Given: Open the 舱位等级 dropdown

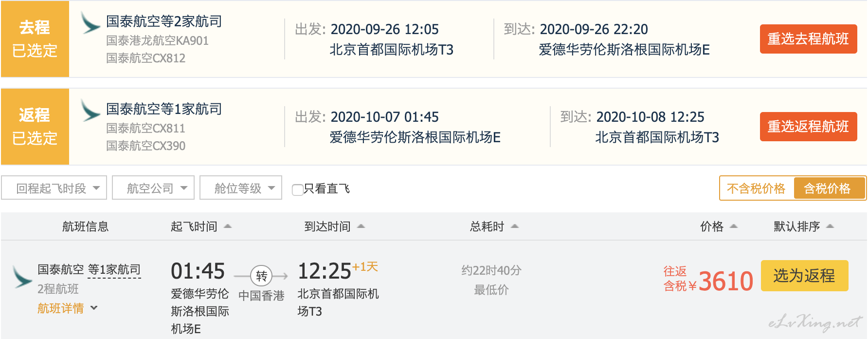Looking at the screenshot, I should click(241, 188).
